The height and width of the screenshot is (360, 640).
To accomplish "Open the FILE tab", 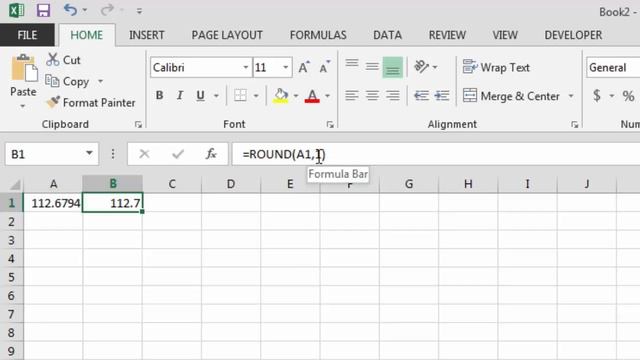I will pyautogui.click(x=27, y=35).
